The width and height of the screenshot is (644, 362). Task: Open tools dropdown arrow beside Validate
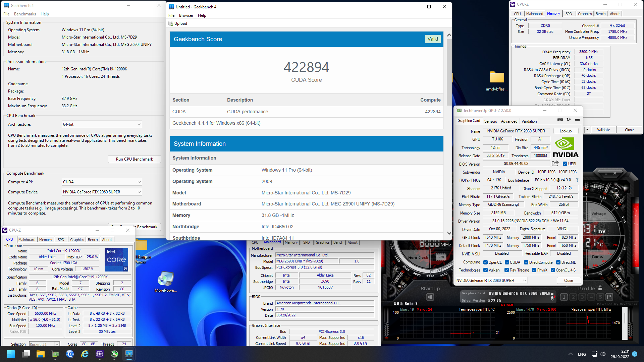tap(587, 130)
